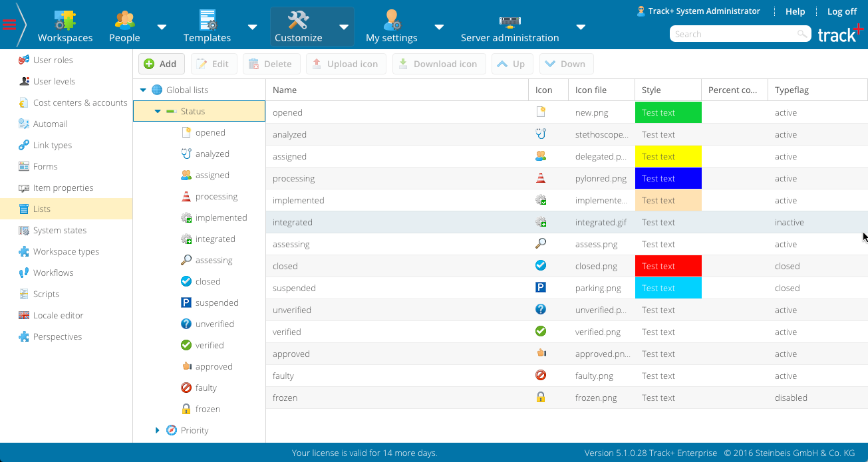
Task: Select the padlock icon beside frozen in tree
Action: 186,409
